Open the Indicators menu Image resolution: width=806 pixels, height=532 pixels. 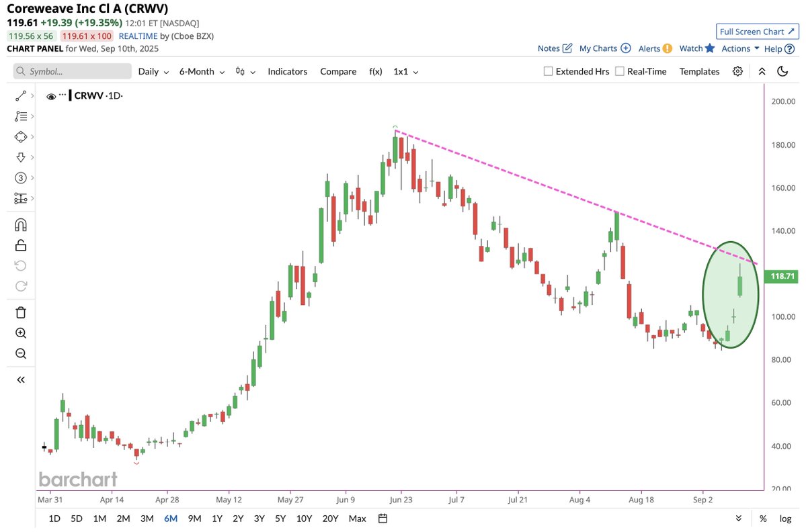click(287, 71)
